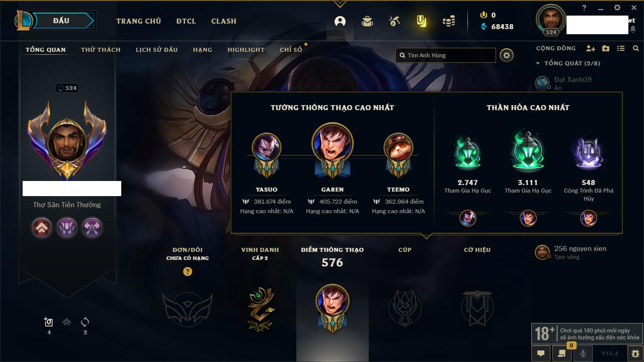Toggle the microphone mute button
Image resolution: width=644 pixels, height=362 pixels.
pyautogui.click(x=583, y=353)
